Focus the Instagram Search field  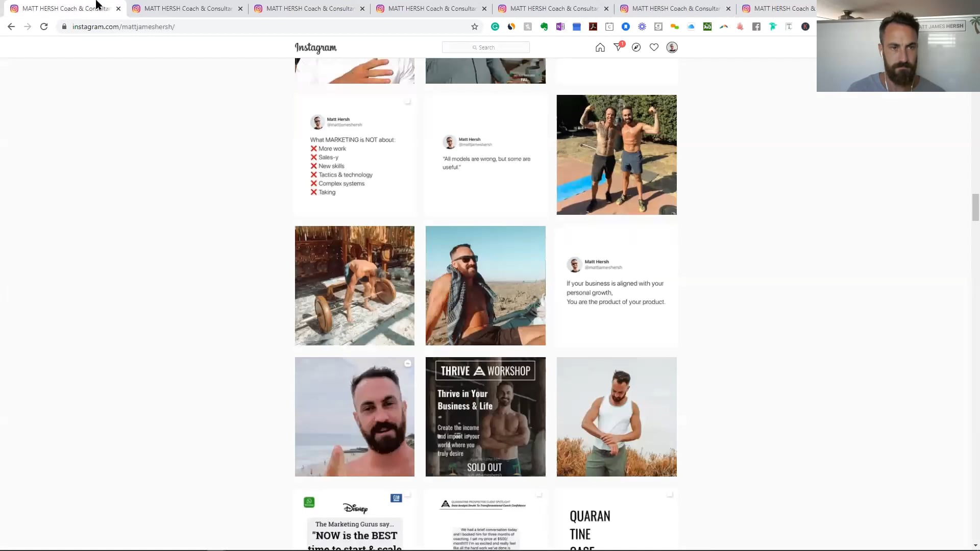coord(485,47)
